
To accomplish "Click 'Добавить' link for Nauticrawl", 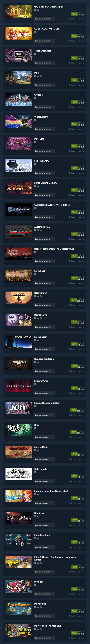I will [73, 525].
